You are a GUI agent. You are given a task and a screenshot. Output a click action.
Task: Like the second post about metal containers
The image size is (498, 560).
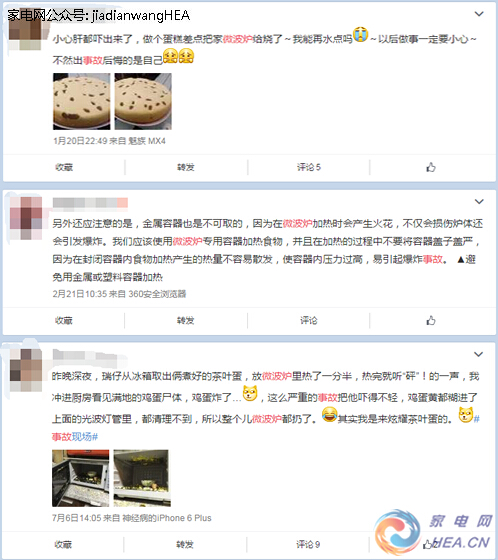tap(431, 320)
